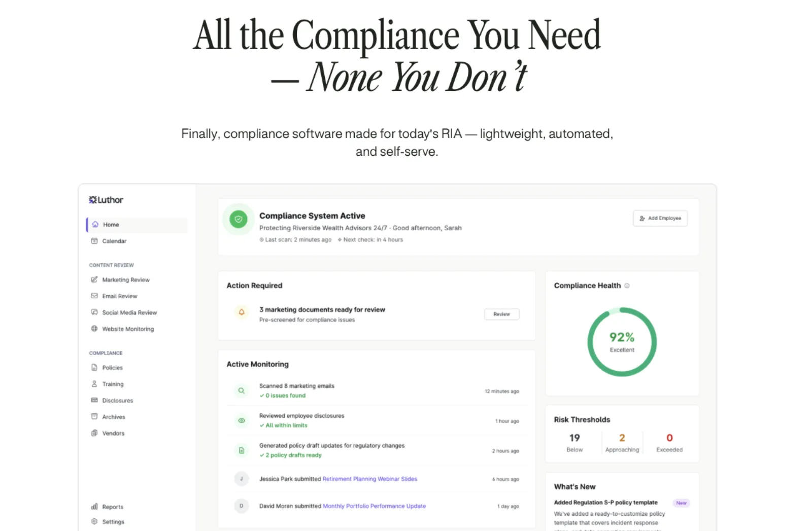Click Review for pending marketing documents
Viewport: 812px width, 531px height.
501,314
